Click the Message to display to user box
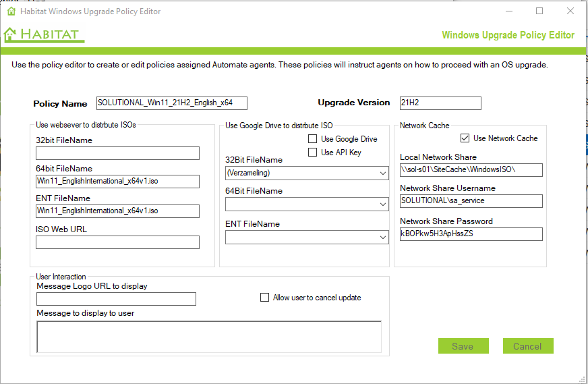Image resolution: width=588 pixels, height=384 pixels. (x=209, y=337)
